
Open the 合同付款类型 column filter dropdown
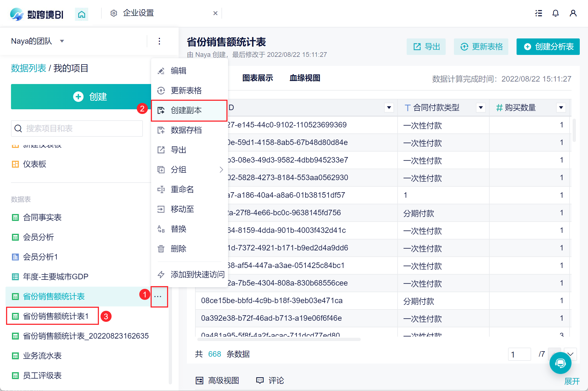(x=481, y=108)
